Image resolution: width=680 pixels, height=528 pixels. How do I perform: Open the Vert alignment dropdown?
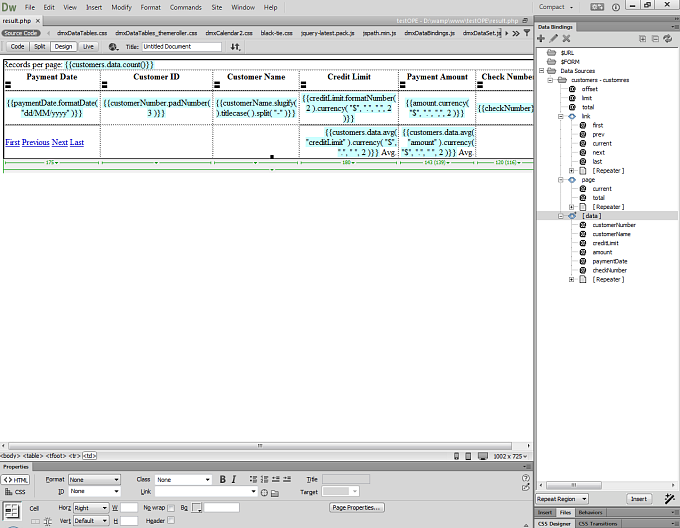(x=91, y=521)
